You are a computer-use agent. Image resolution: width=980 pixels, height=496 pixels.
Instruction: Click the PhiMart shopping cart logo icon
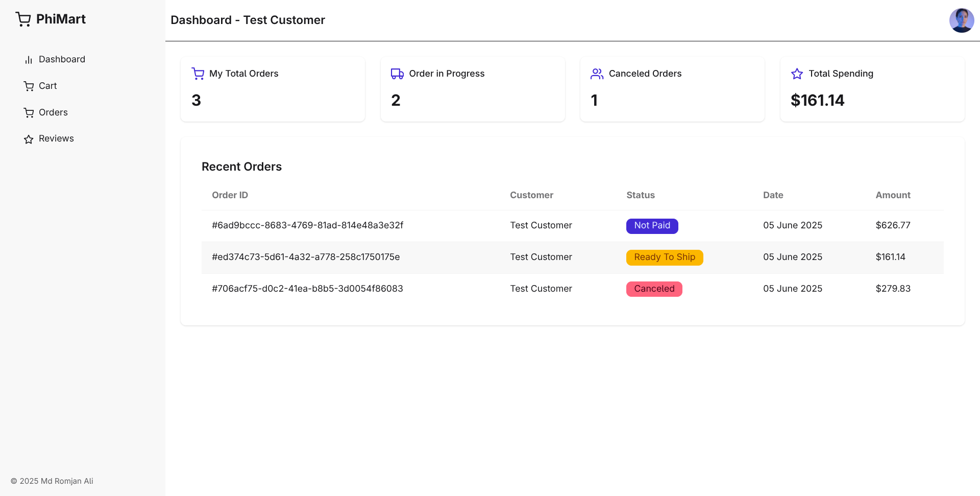pyautogui.click(x=23, y=19)
